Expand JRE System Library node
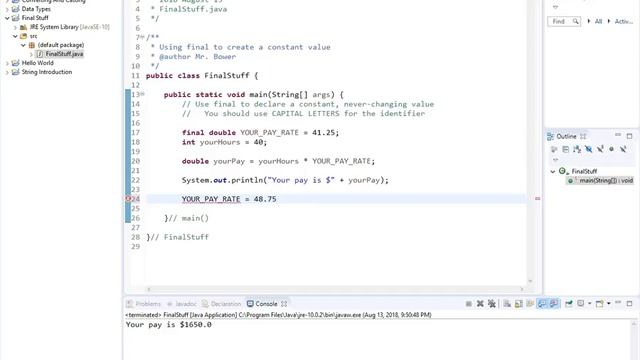Viewport: 640px width, 360px height. (15, 27)
